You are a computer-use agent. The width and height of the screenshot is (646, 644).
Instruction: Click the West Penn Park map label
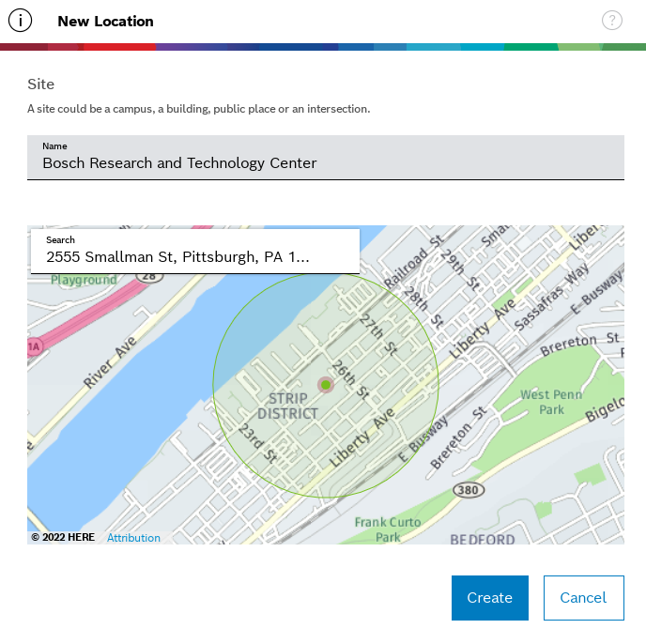[551, 402]
